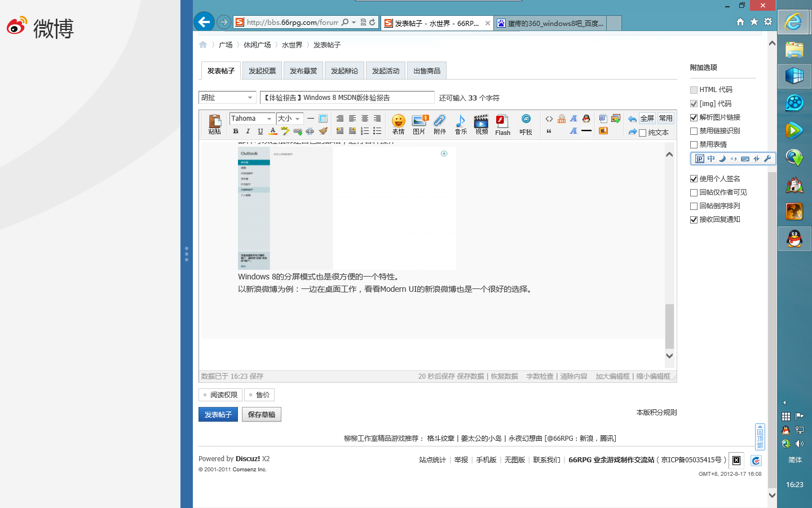Enable the 回帖仅作者可见 checkbox

click(694, 192)
